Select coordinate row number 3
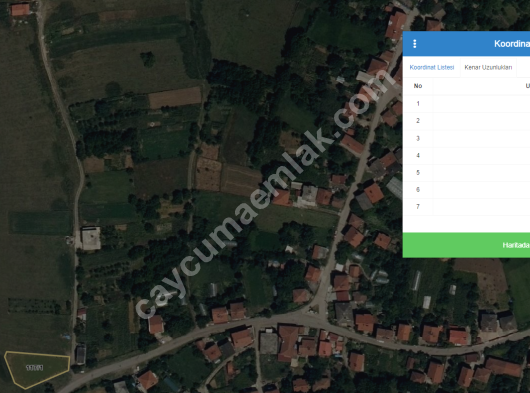The image size is (530, 393). coord(466,138)
